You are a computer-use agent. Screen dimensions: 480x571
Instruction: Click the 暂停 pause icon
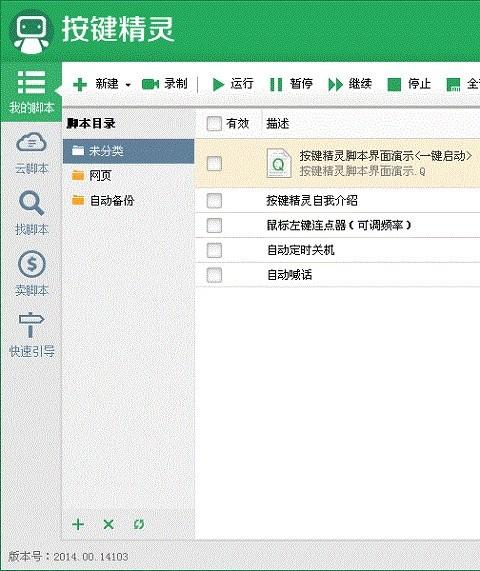[x=276, y=84]
